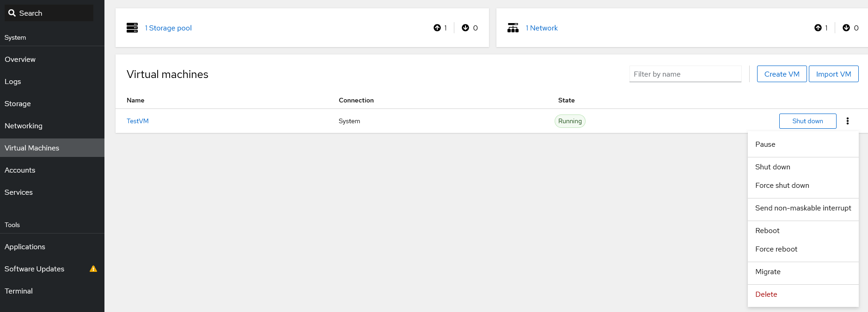Screen dimensions: 868x312
Task: Focus the Filter by name field
Action: (685, 74)
